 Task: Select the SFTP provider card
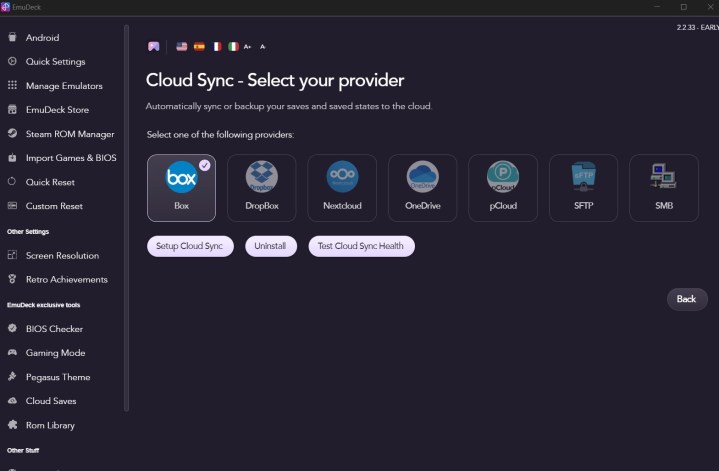click(x=584, y=188)
